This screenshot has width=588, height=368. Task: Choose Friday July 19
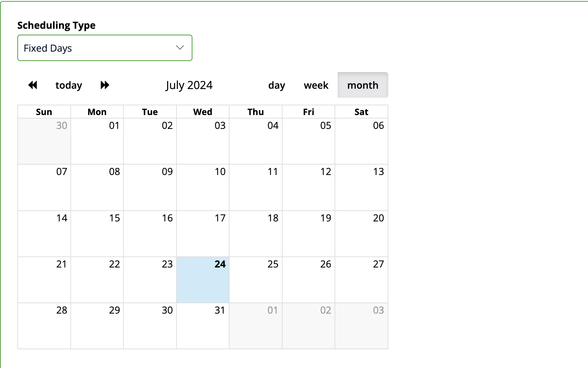point(309,234)
